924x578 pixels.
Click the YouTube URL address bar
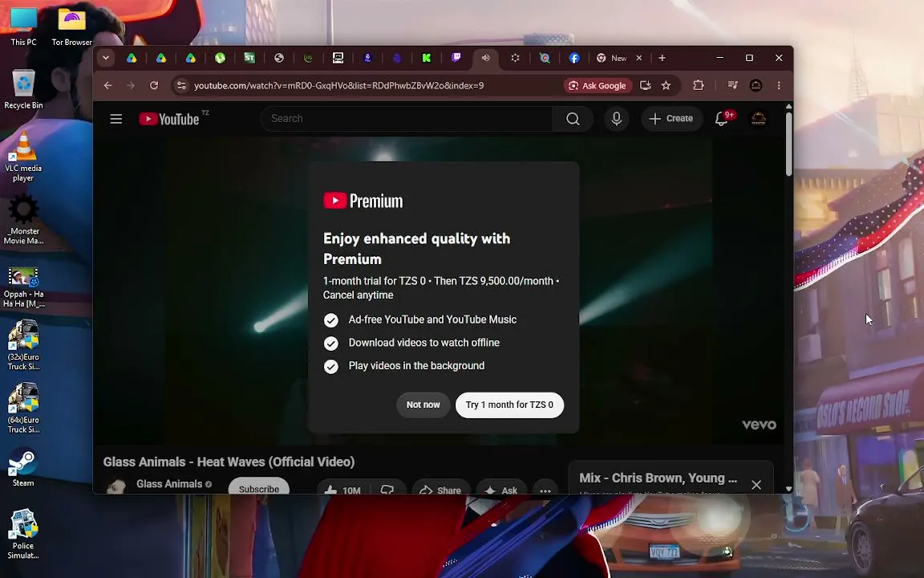point(338,86)
